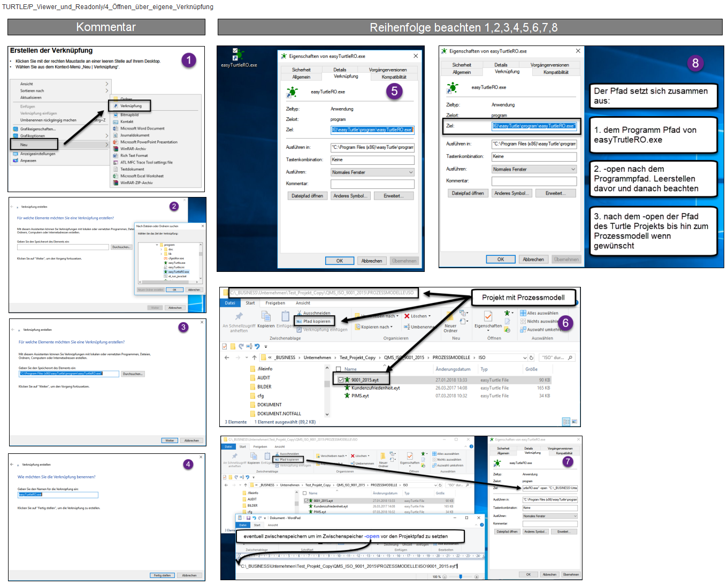The width and height of the screenshot is (728, 585).
Task: Click the Kommentar field in the step 8 properties dialog
Action: pos(534,181)
